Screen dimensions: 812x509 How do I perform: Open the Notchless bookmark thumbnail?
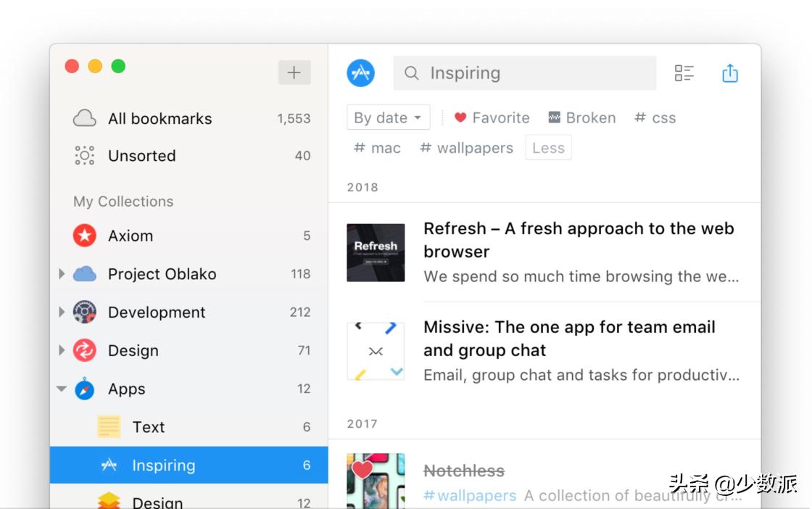[376, 481]
